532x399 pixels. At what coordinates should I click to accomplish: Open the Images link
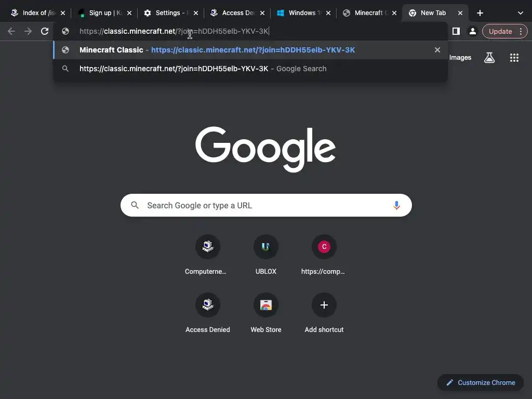460,58
